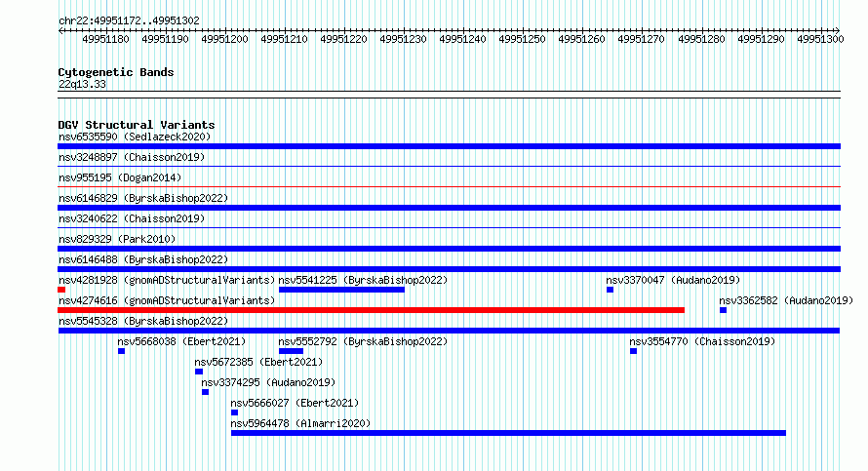This screenshot has width=868, height=471.
Task: Click the blue bar under nsv6146829
Action: 449,208
